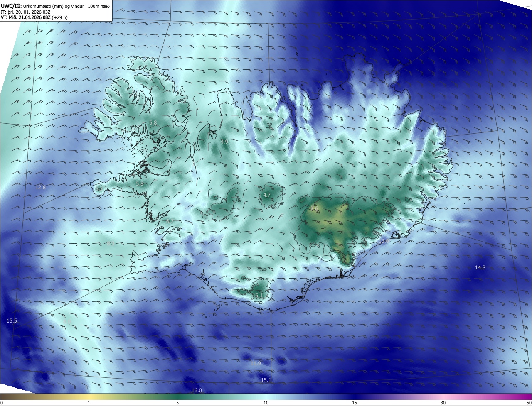This screenshot has width=532, height=406.
Task: Click the '1' tick on the color scale
Action: [x=89, y=403]
